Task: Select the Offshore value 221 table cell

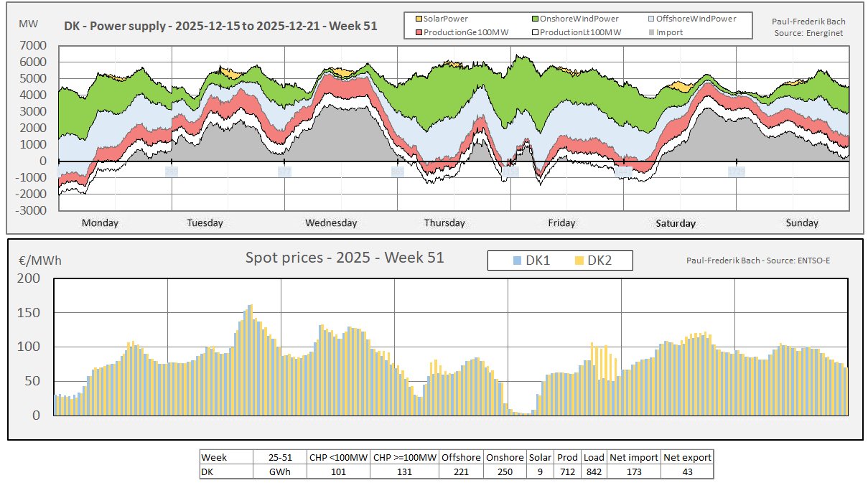Action: pos(461,471)
